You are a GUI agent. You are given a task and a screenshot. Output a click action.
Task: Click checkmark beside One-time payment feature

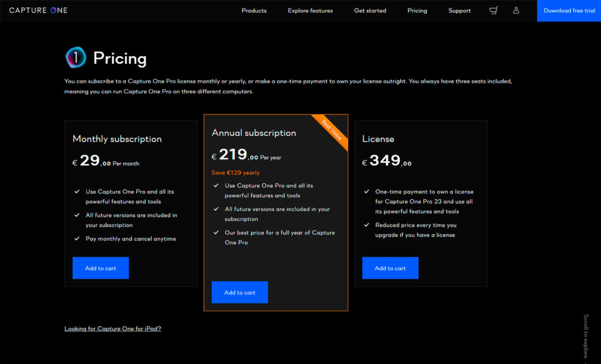tap(367, 191)
